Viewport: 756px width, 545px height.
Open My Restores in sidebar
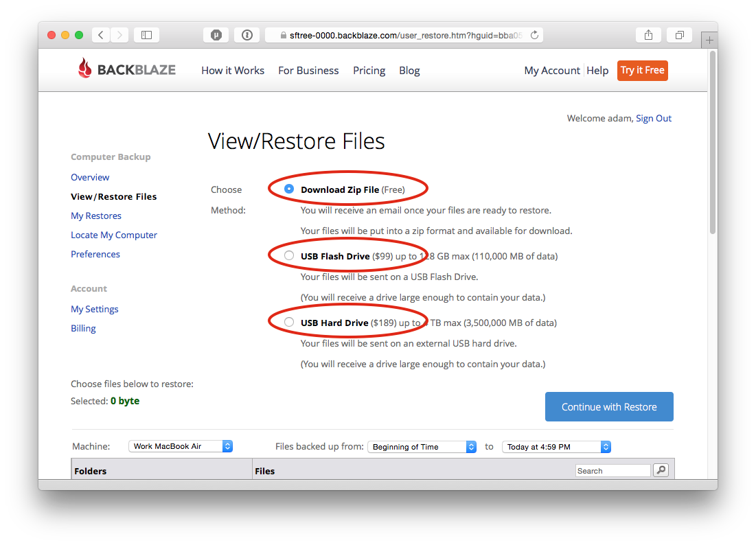click(96, 216)
